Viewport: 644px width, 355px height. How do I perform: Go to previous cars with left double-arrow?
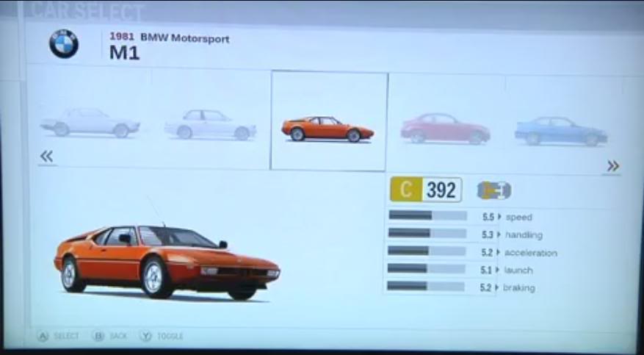(x=47, y=156)
